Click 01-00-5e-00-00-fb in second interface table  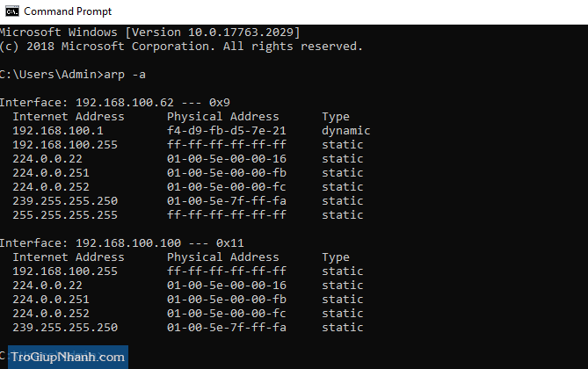pyautogui.click(x=227, y=299)
